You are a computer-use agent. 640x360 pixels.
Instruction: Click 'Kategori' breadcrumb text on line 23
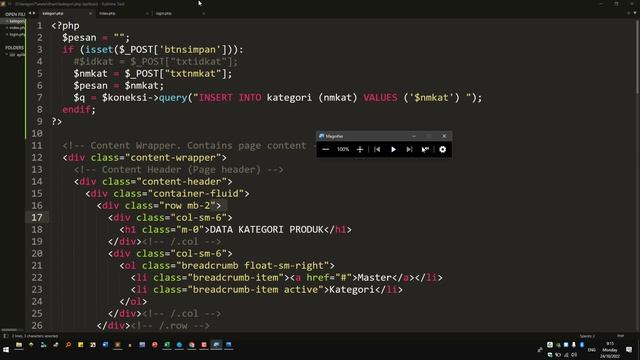coord(352,290)
